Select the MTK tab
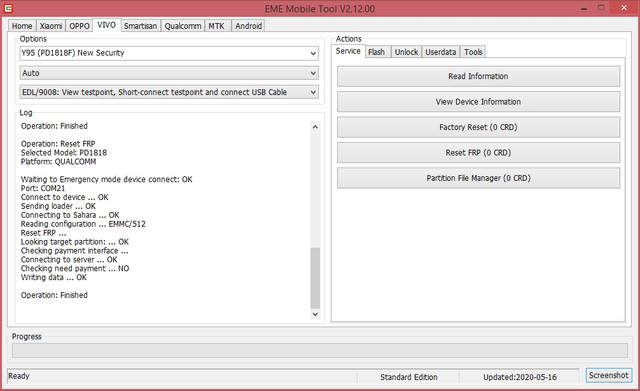The image size is (640, 391). tap(217, 26)
